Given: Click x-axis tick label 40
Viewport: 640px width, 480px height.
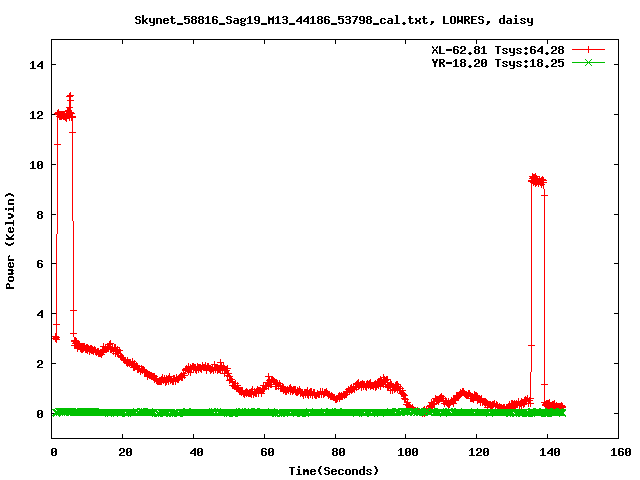Looking at the screenshot, I should tap(196, 452).
